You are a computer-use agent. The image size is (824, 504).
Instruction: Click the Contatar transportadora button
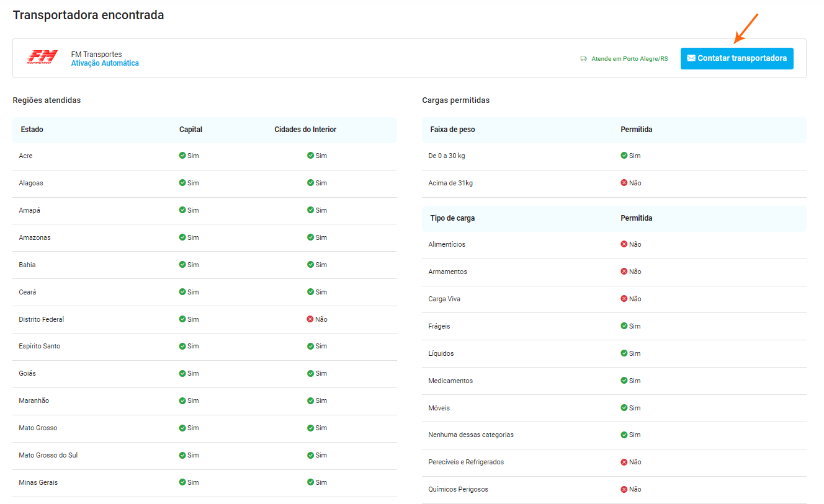coord(737,58)
